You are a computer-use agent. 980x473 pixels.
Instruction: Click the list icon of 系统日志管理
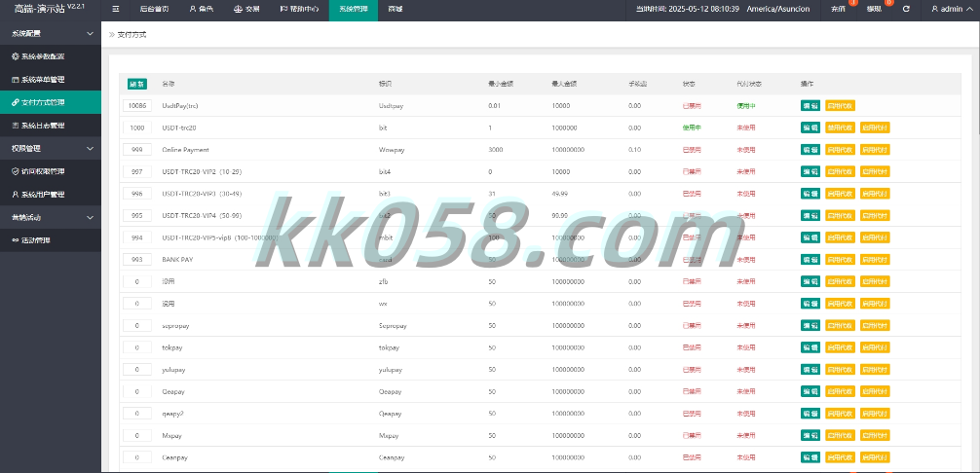tap(16, 126)
